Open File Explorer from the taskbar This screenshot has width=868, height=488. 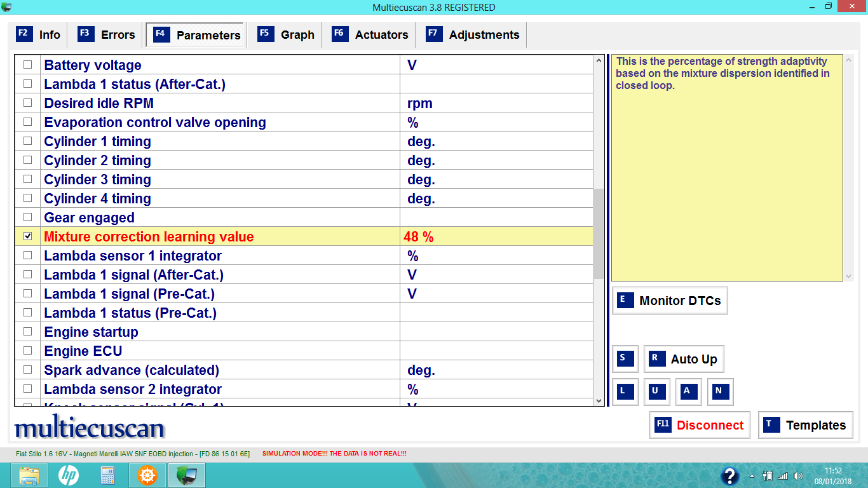[29, 475]
